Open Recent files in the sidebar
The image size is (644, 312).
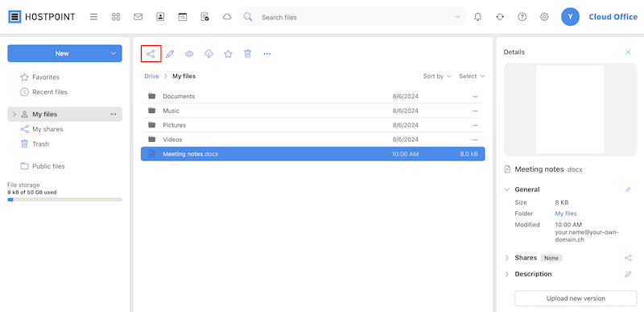point(50,92)
